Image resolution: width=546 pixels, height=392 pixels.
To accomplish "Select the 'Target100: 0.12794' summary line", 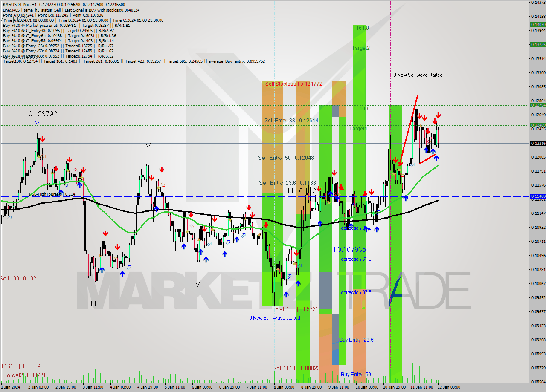I will point(134,61).
